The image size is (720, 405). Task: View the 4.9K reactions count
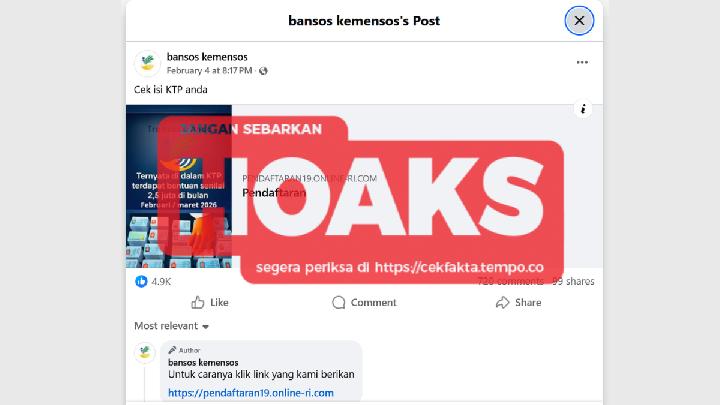[x=161, y=282]
